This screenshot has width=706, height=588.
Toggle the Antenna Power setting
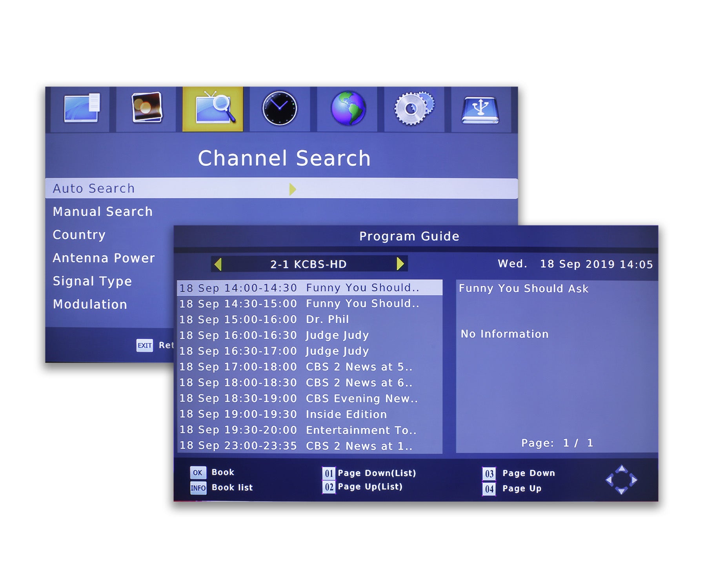point(104,258)
